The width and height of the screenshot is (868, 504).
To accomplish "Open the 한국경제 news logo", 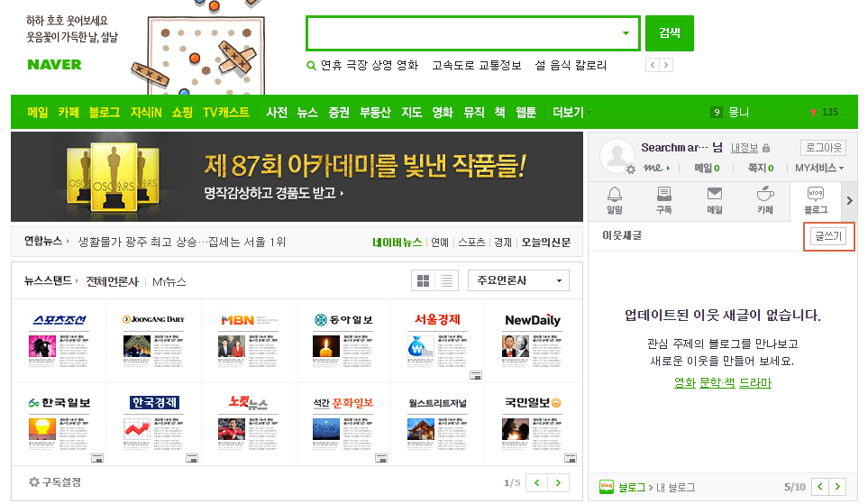I will (x=155, y=403).
